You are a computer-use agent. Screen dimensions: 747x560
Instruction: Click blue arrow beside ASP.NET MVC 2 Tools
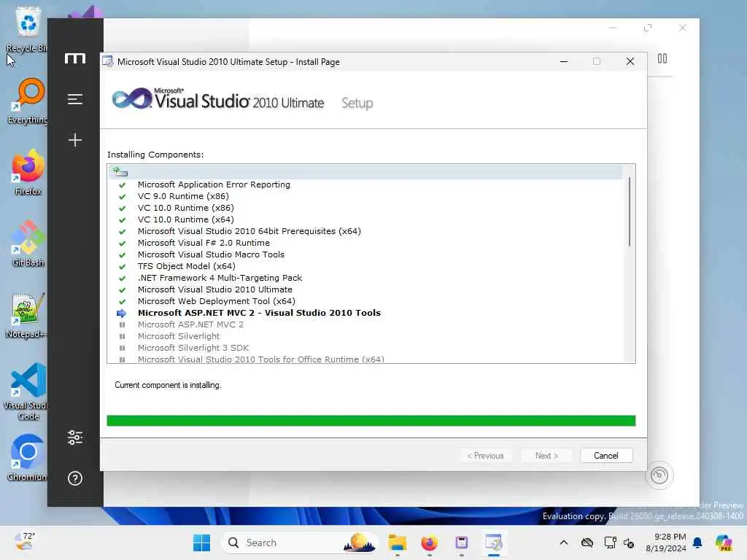[122, 313]
